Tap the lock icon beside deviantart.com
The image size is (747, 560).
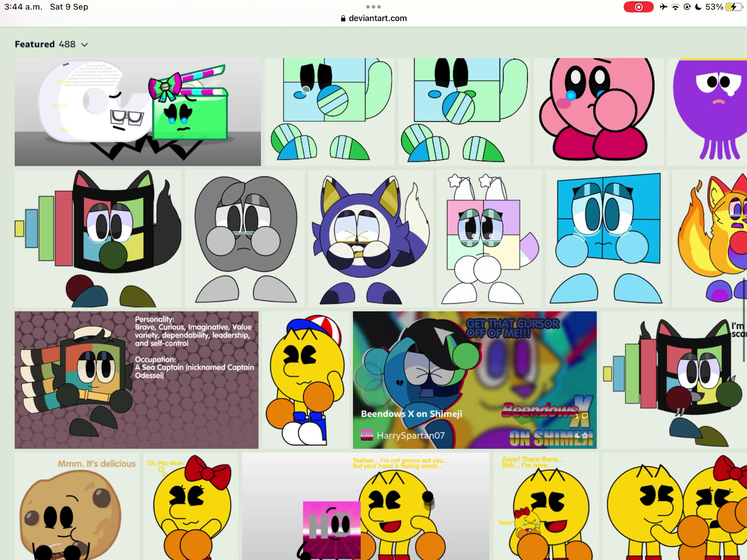(343, 18)
